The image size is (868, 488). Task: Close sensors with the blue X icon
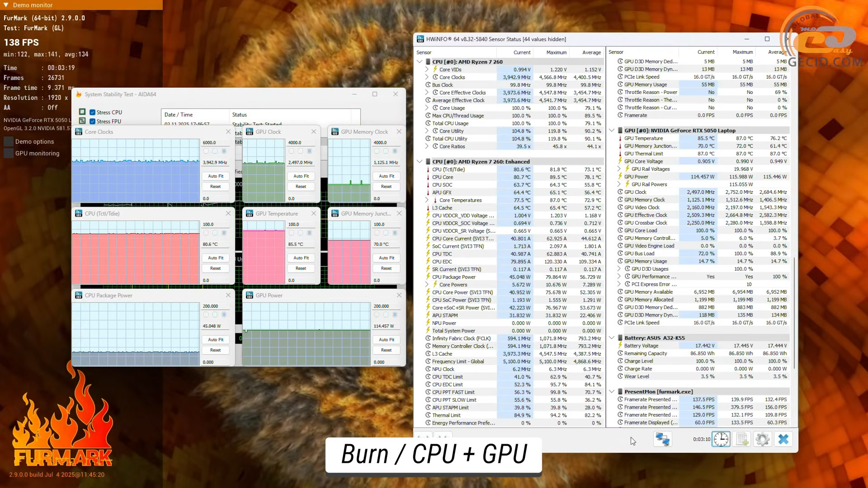click(x=783, y=439)
